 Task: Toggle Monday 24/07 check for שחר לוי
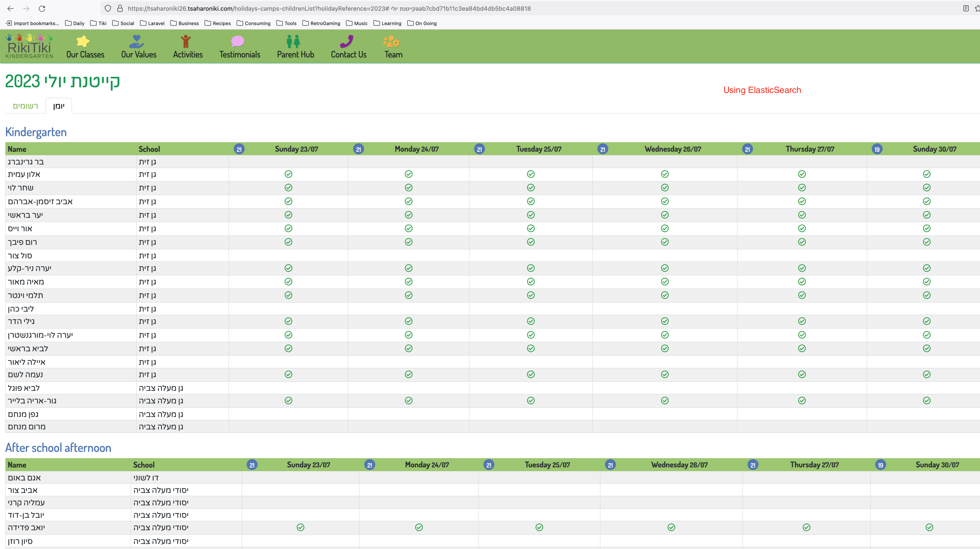(x=409, y=188)
